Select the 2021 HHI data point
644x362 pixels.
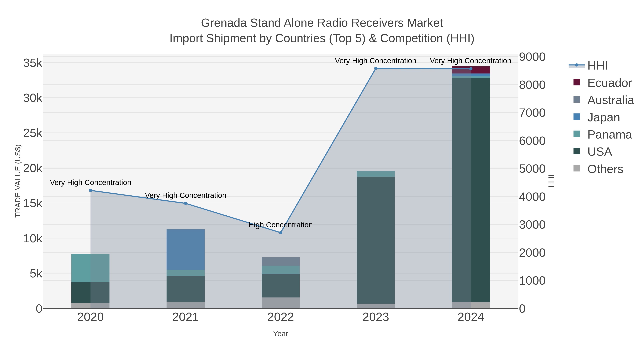pyautogui.click(x=186, y=203)
